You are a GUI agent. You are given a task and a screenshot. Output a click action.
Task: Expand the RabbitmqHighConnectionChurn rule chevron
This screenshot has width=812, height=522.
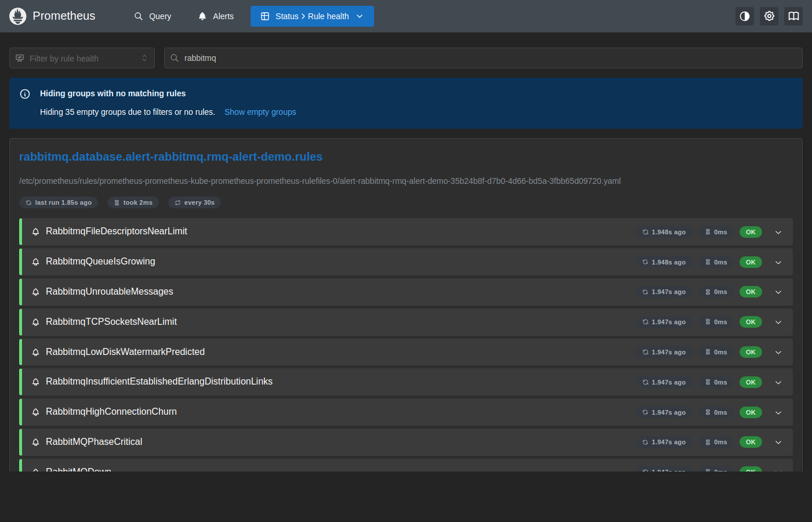pyautogui.click(x=778, y=412)
